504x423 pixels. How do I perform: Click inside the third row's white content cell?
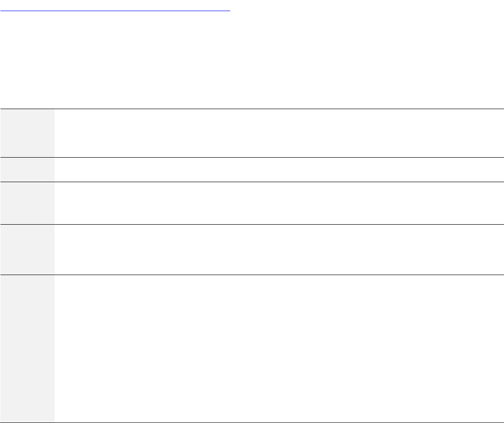(x=278, y=203)
